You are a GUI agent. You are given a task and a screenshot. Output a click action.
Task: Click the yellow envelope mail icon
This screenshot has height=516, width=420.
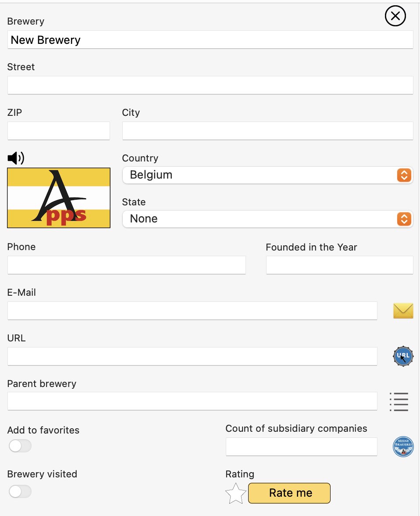pos(403,311)
